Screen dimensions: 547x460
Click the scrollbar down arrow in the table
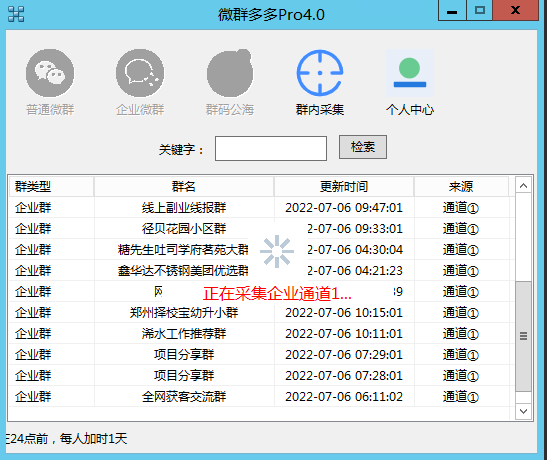coord(523,411)
